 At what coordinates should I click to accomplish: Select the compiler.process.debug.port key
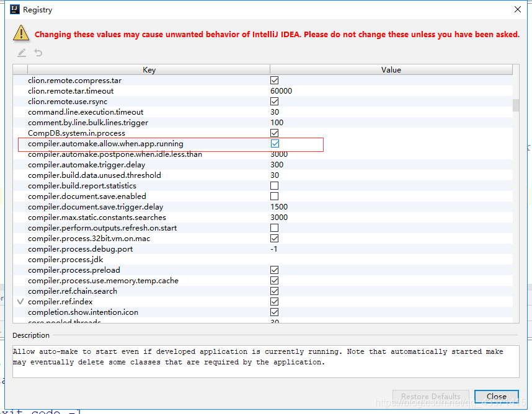click(80, 249)
